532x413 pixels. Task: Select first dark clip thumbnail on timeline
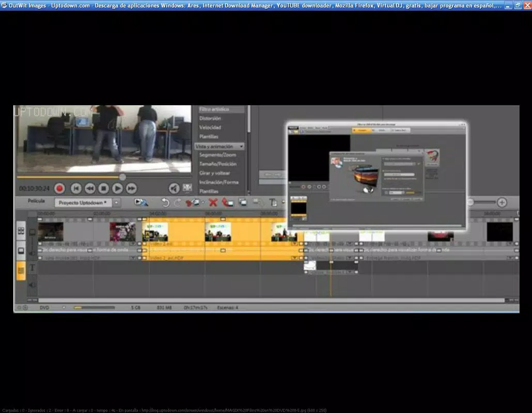51,232
